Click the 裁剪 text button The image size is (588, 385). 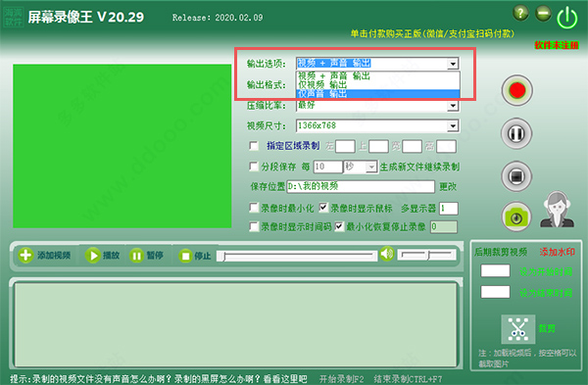pos(547,329)
